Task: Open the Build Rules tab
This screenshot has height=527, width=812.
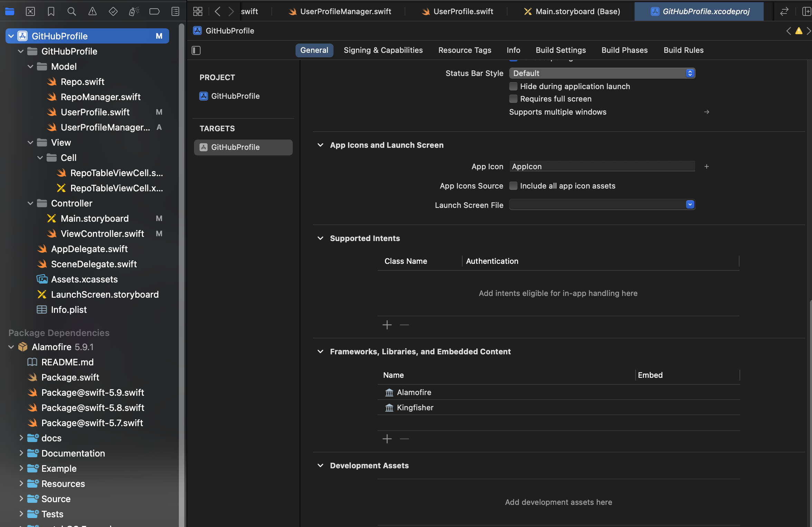Action: 684,50
